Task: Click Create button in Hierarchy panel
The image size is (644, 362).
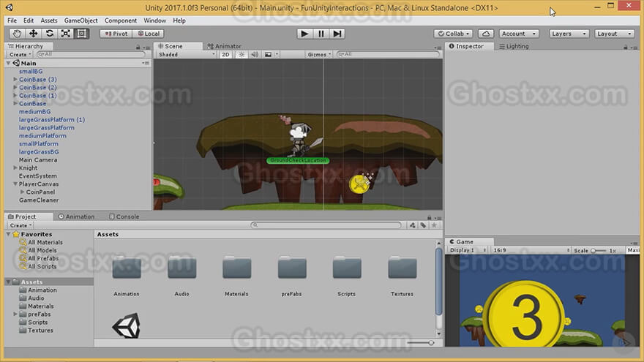Action: [20, 54]
